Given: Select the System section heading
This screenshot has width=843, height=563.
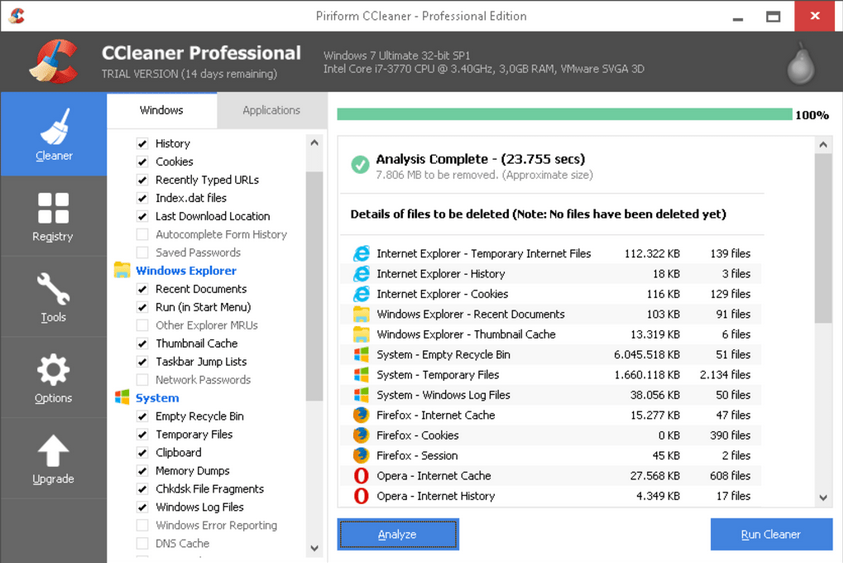Looking at the screenshot, I should [157, 398].
